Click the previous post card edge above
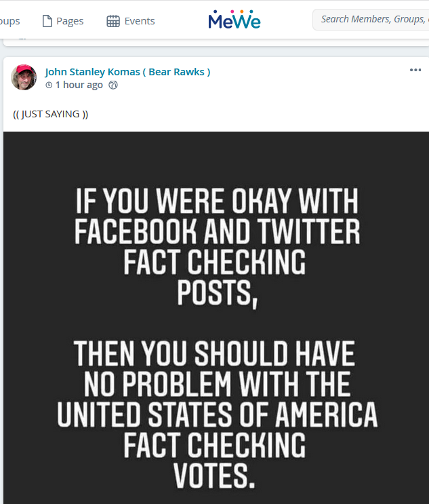The height and width of the screenshot is (504, 429). pos(217,41)
